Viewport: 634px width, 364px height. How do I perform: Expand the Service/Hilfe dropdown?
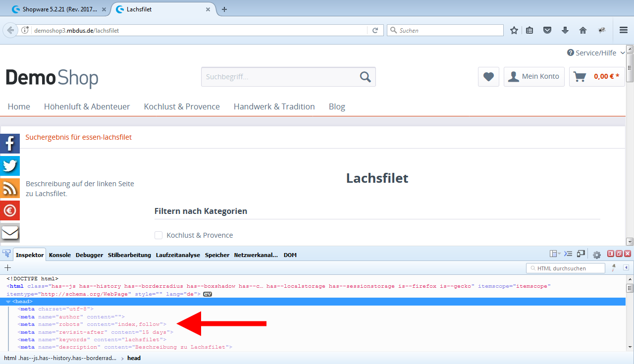pos(596,53)
